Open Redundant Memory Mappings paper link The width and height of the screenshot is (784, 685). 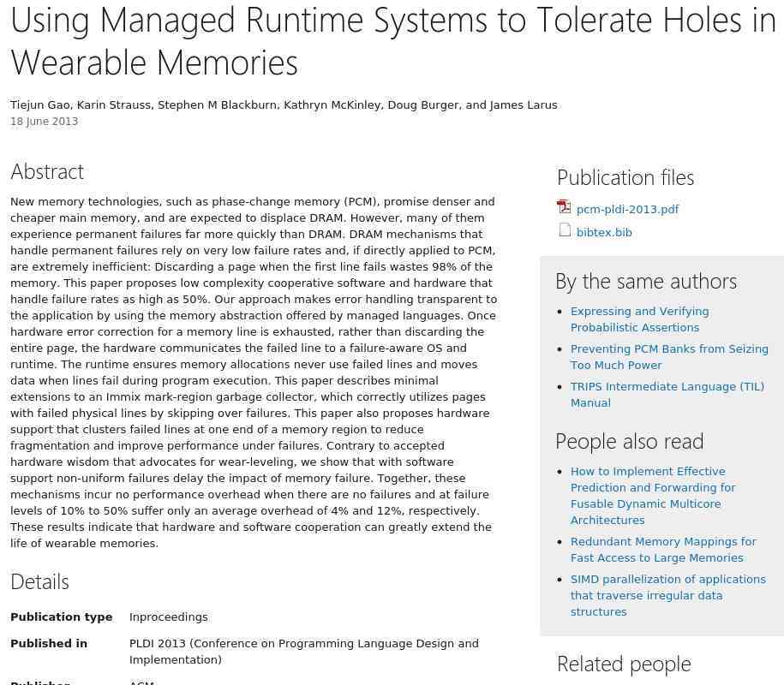(663, 550)
